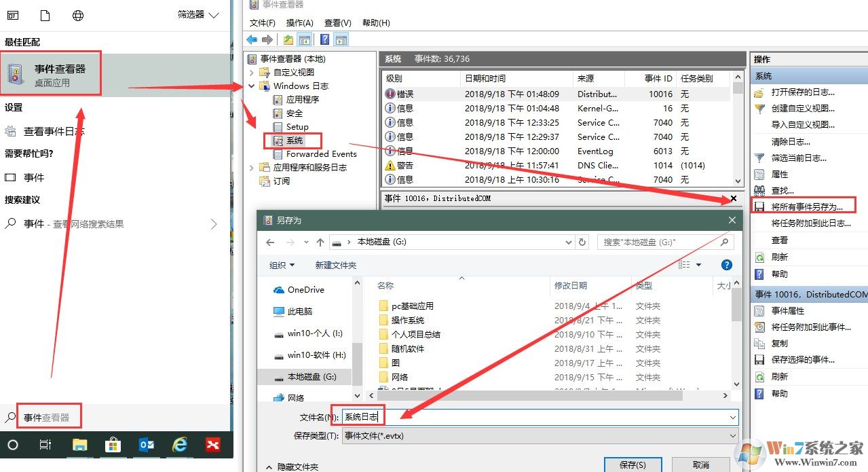Click the 新建文件夹 button
The image size is (868, 472).
coord(335,265)
